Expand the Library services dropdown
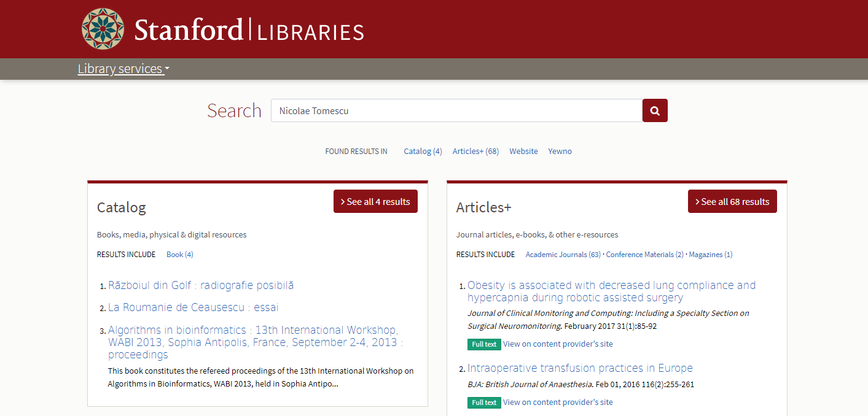This screenshot has height=416, width=868. [x=123, y=69]
